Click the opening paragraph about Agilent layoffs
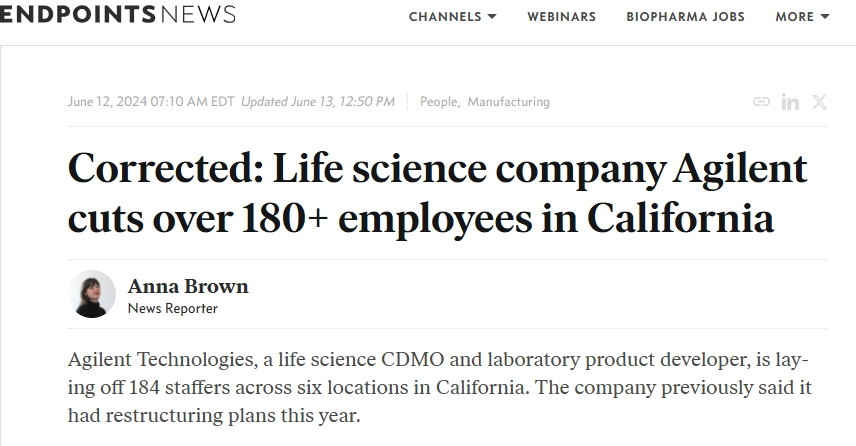Image resolution: width=856 pixels, height=446 pixels. [437, 386]
